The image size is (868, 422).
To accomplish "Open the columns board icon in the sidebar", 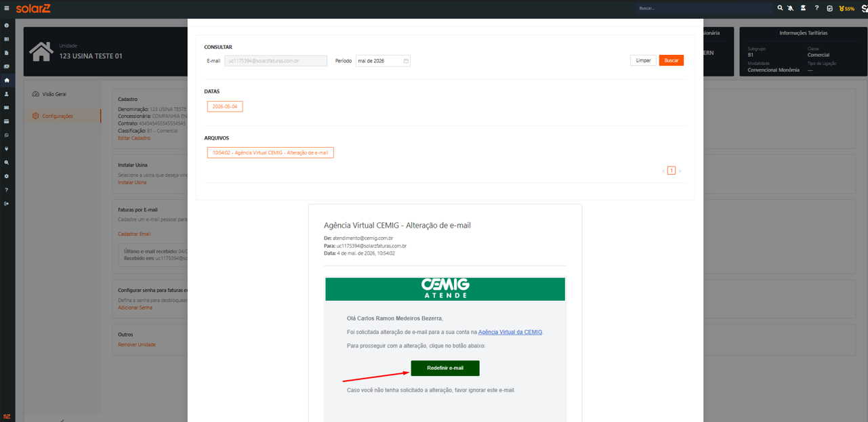I will 7,39.
